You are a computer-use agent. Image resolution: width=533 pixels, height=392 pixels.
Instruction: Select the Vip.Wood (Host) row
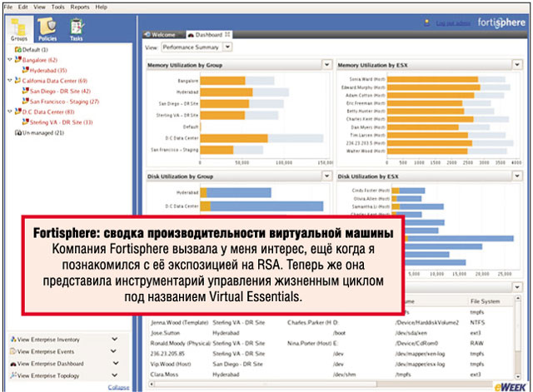click(331, 365)
